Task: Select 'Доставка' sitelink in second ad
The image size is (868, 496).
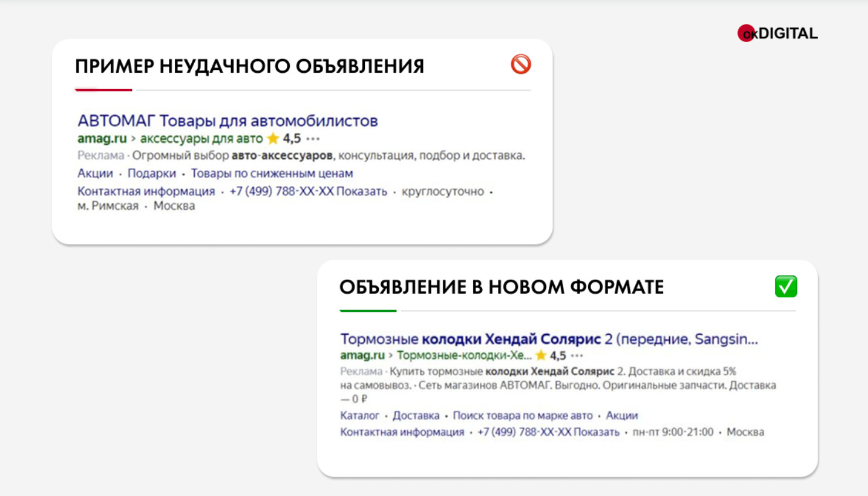Action: click(x=416, y=416)
